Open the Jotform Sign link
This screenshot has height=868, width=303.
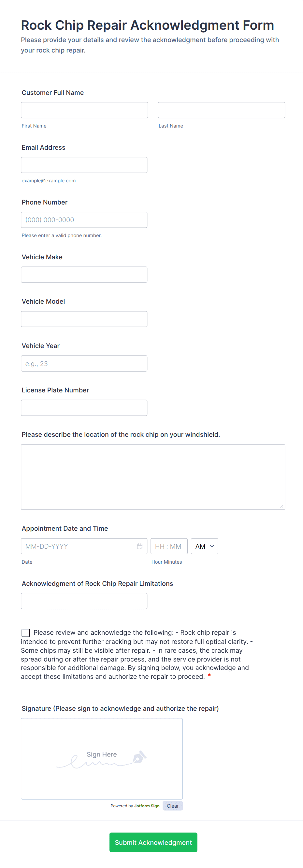147,806
